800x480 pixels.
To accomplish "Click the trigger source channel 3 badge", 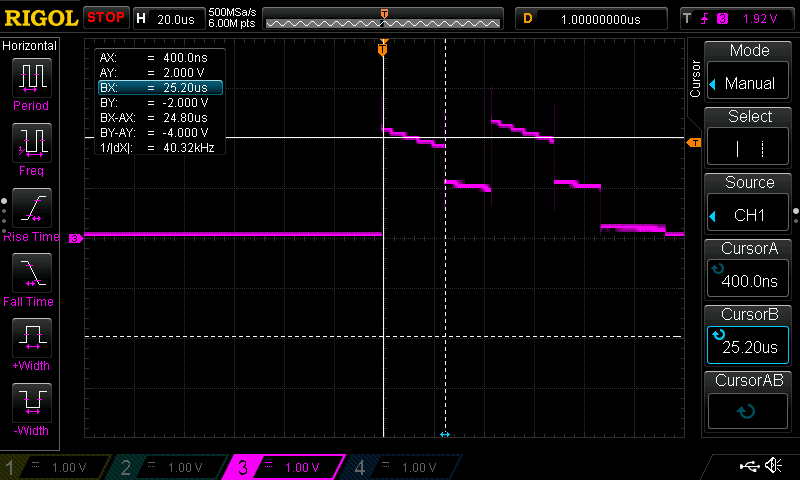I will [x=722, y=19].
